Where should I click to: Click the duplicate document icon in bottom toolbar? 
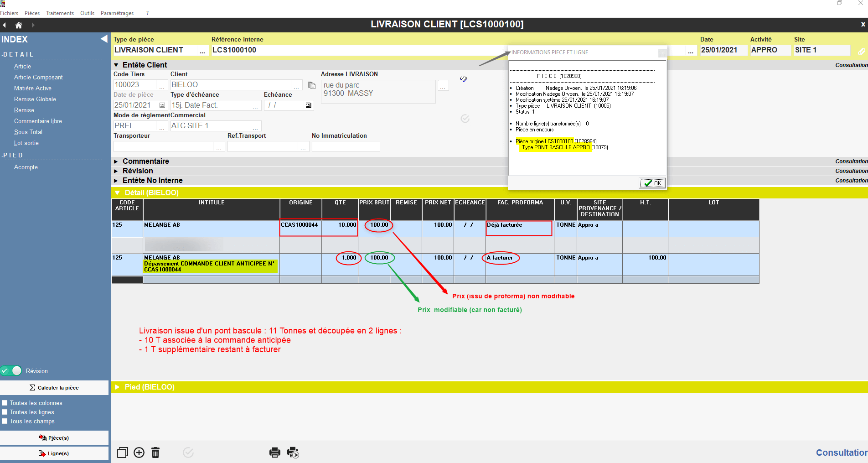click(x=122, y=453)
